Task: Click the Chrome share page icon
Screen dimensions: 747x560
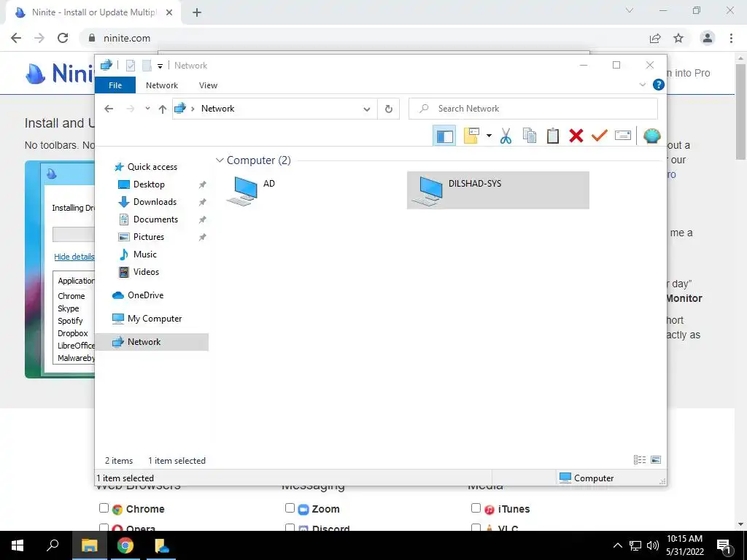Action: (x=655, y=38)
